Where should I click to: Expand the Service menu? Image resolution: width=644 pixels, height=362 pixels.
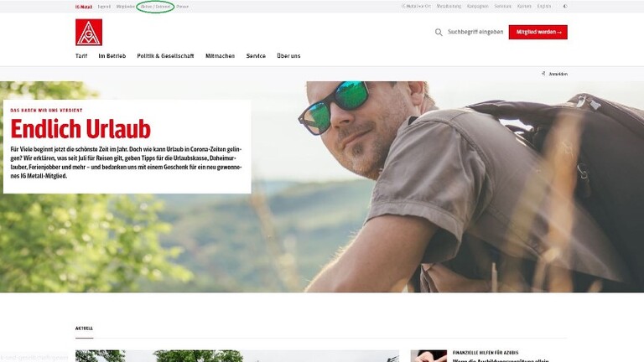(x=256, y=56)
